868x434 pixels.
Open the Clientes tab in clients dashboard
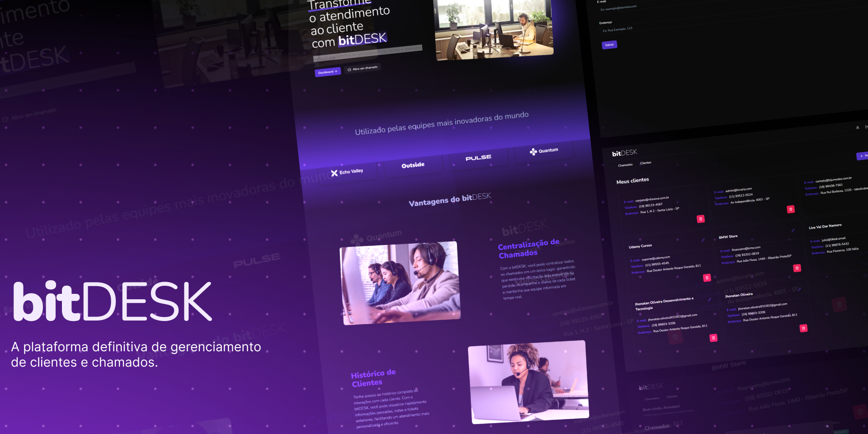646,163
